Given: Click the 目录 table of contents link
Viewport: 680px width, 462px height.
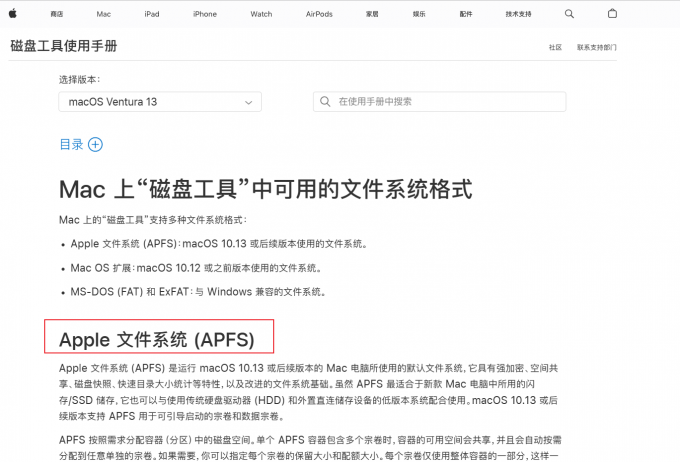Looking at the screenshot, I should (x=71, y=144).
